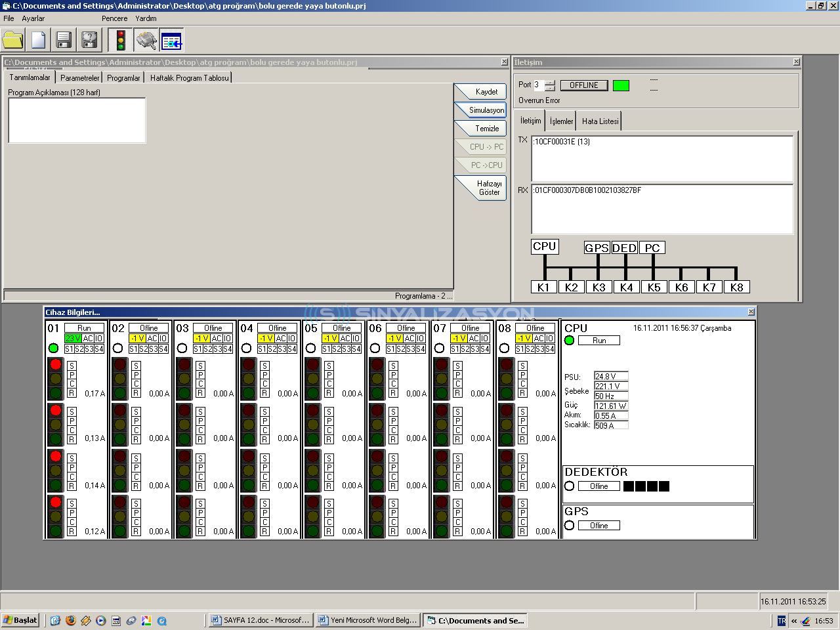Toggle the channel 01 status indicator circle
The height and width of the screenshot is (630, 840).
(54, 349)
